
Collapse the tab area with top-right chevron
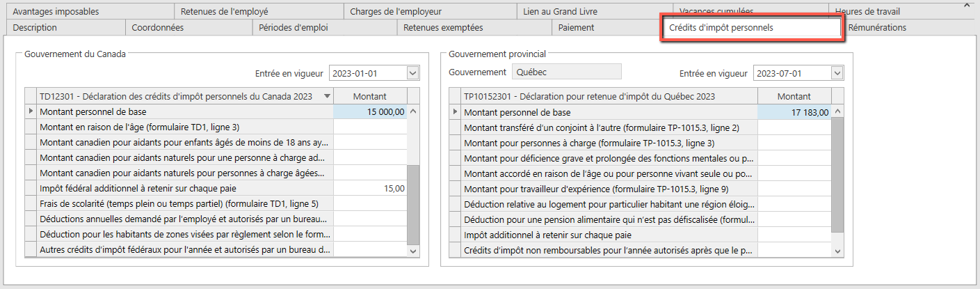coord(966,6)
